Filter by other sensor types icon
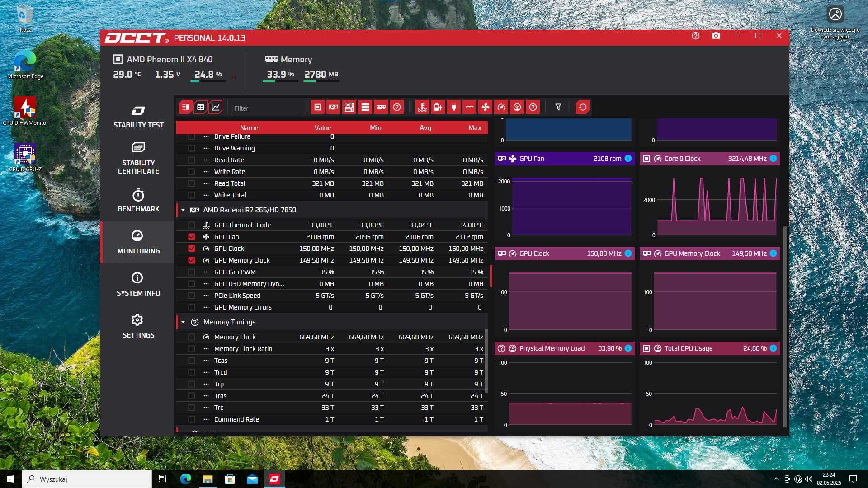The width and height of the screenshot is (868, 488). (x=533, y=107)
